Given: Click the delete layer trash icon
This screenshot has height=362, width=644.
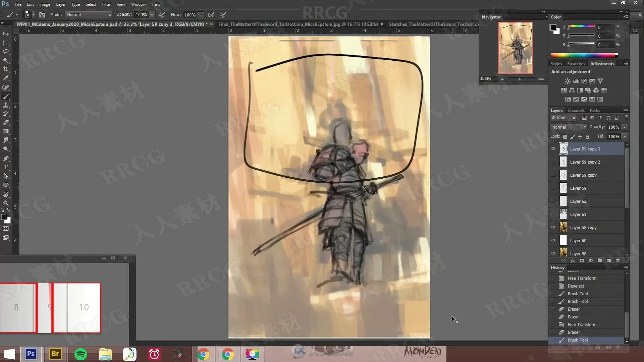Looking at the screenshot, I should (x=618, y=261).
